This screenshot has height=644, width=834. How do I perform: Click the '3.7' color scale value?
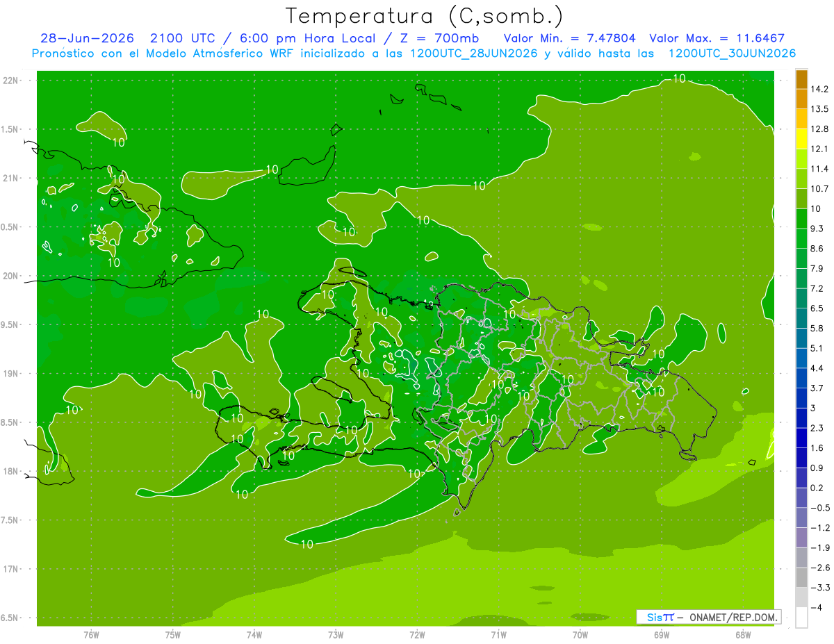click(817, 388)
